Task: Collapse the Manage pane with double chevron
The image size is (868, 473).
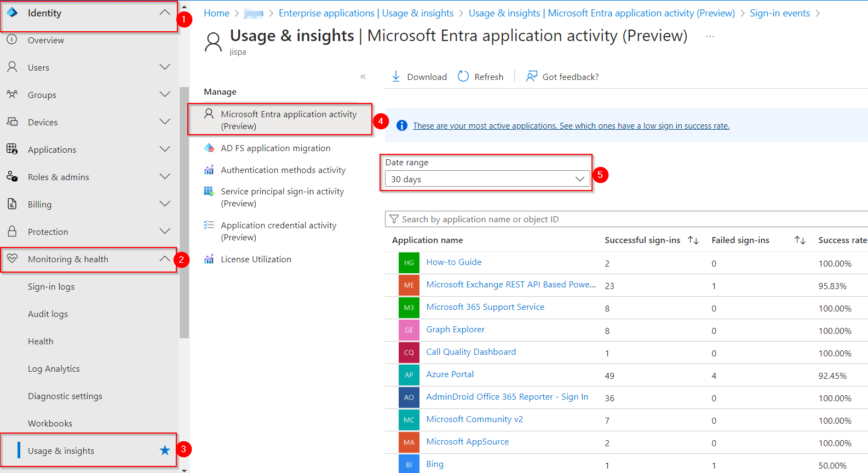Action: pos(363,77)
